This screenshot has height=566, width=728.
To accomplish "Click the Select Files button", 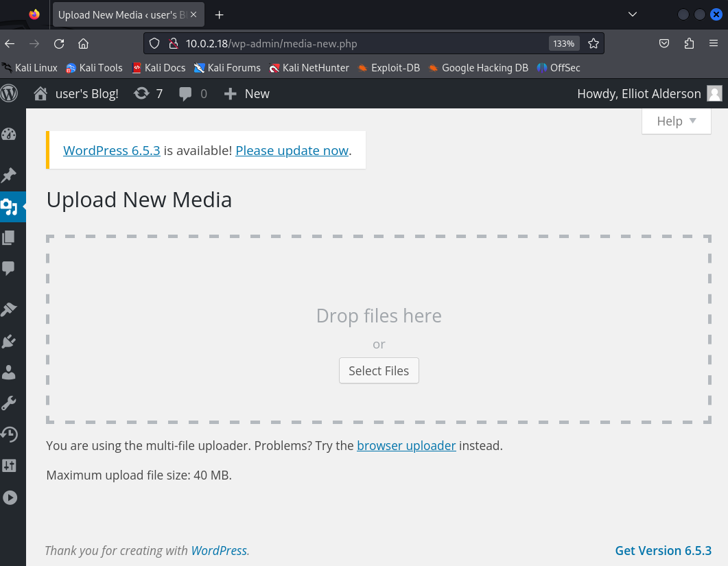I will click(x=379, y=370).
